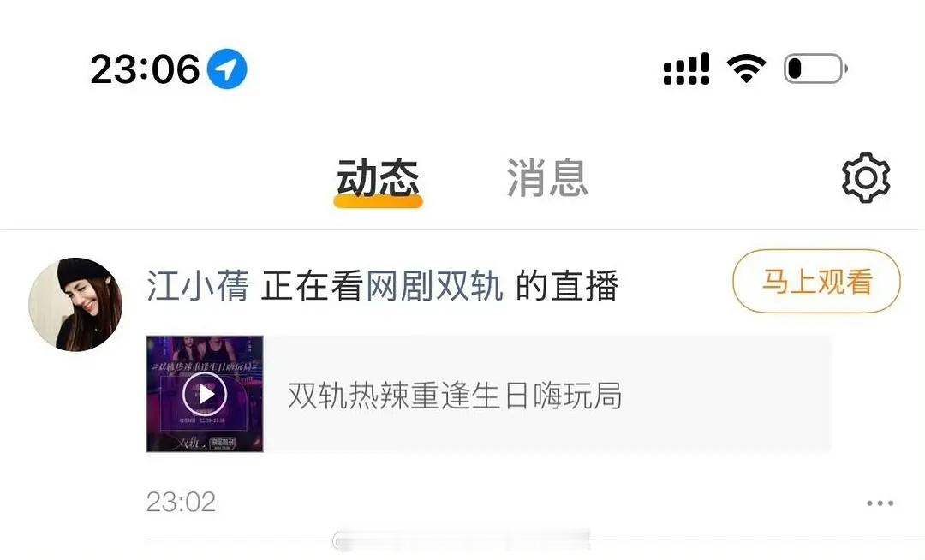This screenshot has height=560, width=925.
Task: Open the settings gear icon
Action: point(865,178)
